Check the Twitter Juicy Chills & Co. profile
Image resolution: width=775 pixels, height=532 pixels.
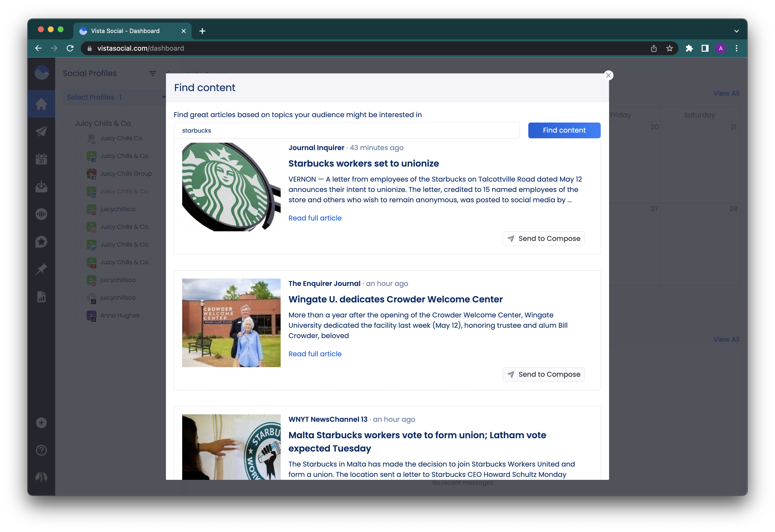(79, 244)
